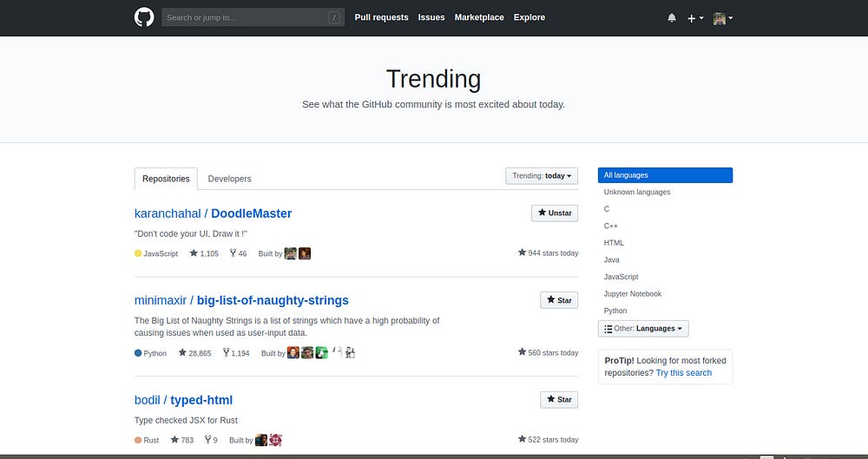Filter trending by Jupyter Notebook
Viewport: 868px width, 459px height.
(x=633, y=294)
